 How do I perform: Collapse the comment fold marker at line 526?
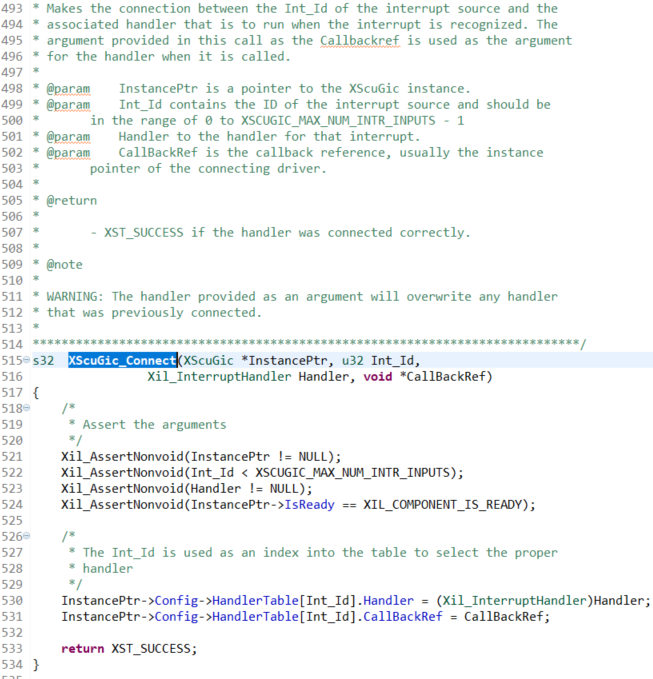click(x=26, y=536)
